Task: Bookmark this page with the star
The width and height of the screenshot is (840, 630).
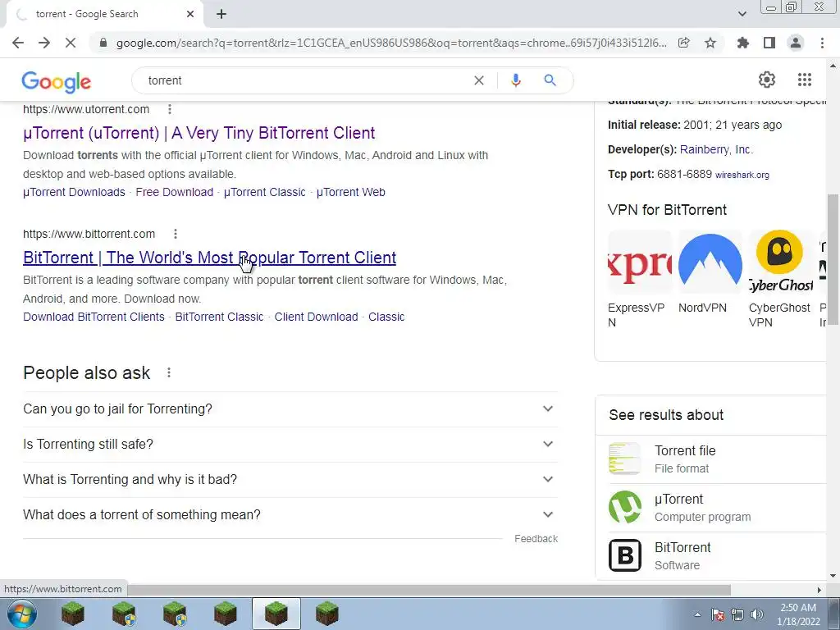Action: (710, 43)
